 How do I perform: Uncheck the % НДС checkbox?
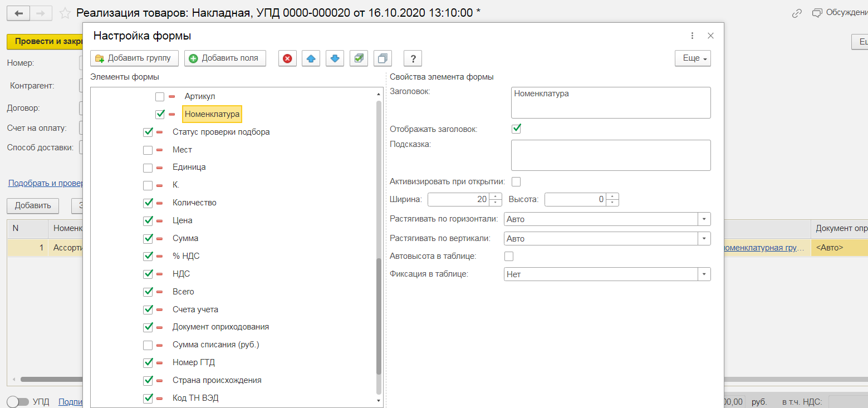click(x=148, y=257)
